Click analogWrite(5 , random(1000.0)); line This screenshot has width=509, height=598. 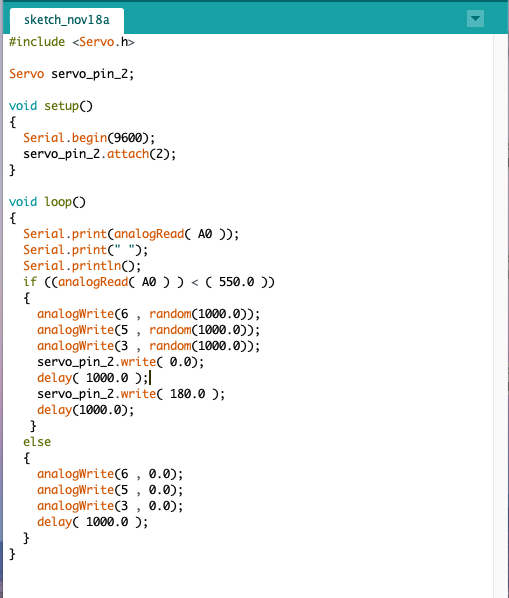[148, 330]
